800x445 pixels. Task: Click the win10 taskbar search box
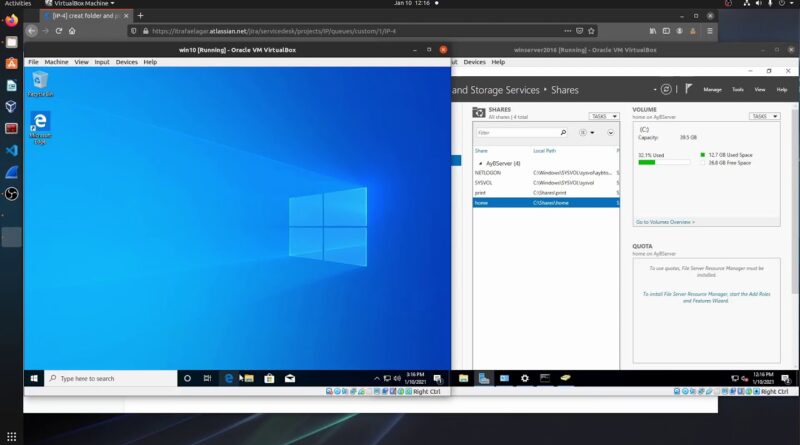click(111, 378)
